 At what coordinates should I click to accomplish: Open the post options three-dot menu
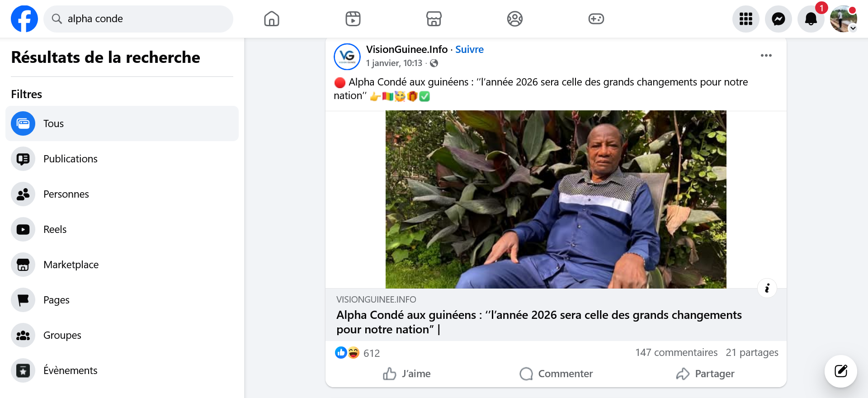point(766,56)
